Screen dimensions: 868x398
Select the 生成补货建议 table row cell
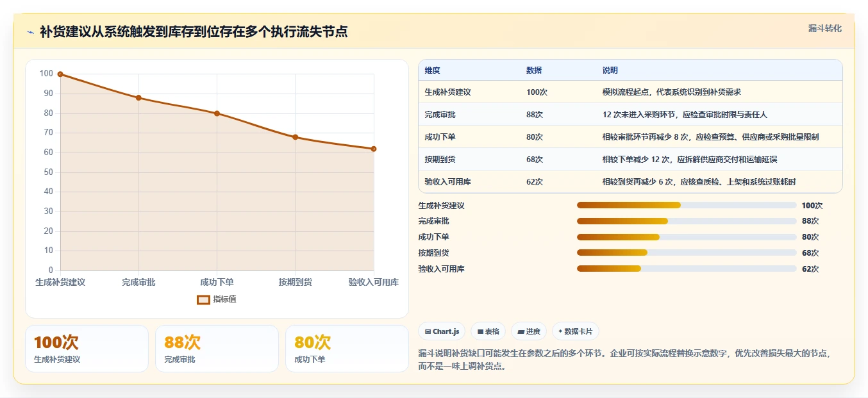[447, 92]
